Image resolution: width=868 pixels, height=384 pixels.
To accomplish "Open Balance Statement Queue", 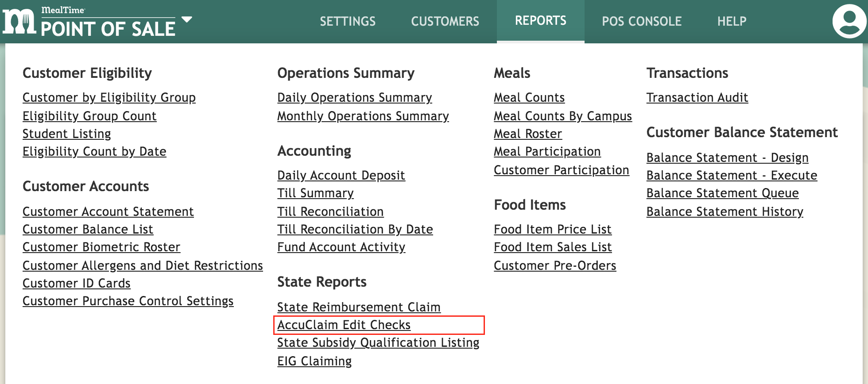I will pos(722,193).
